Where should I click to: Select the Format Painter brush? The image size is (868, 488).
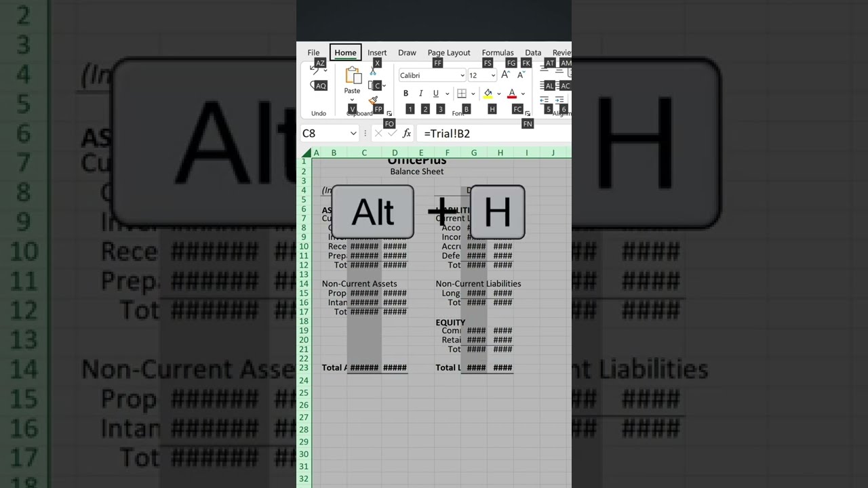pyautogui.click(x=373, y=101)
